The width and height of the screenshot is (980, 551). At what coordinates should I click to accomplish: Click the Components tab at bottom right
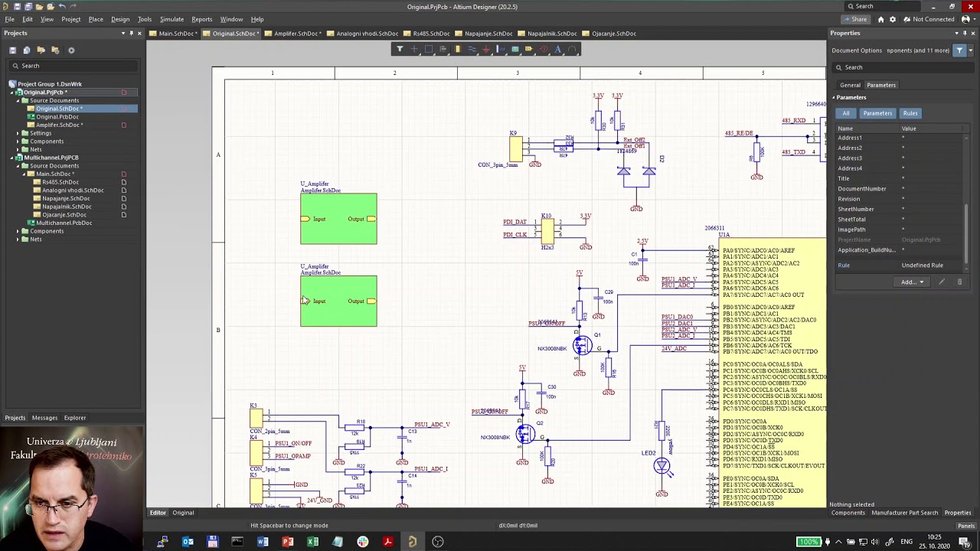pos(848,513)
